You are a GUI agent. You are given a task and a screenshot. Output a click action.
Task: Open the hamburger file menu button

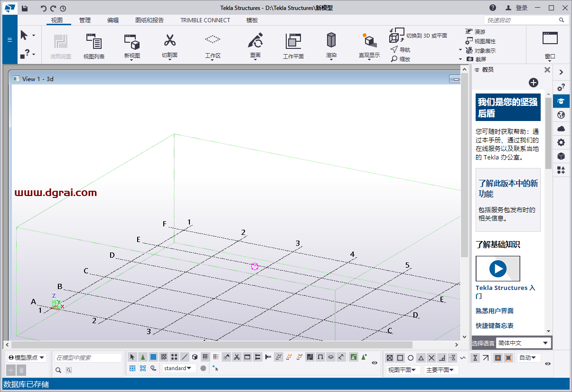(9, 39)
